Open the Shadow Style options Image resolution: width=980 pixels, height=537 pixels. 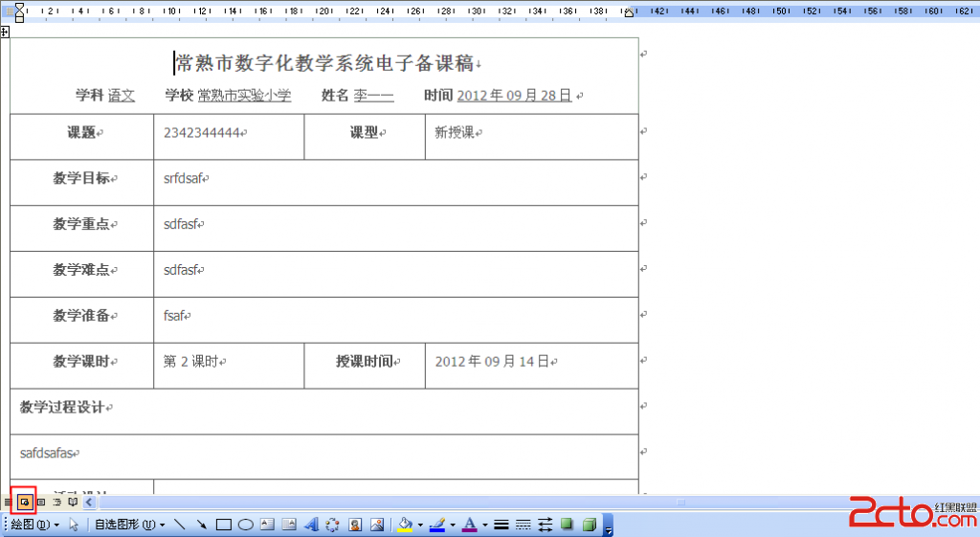coord(567,525)
